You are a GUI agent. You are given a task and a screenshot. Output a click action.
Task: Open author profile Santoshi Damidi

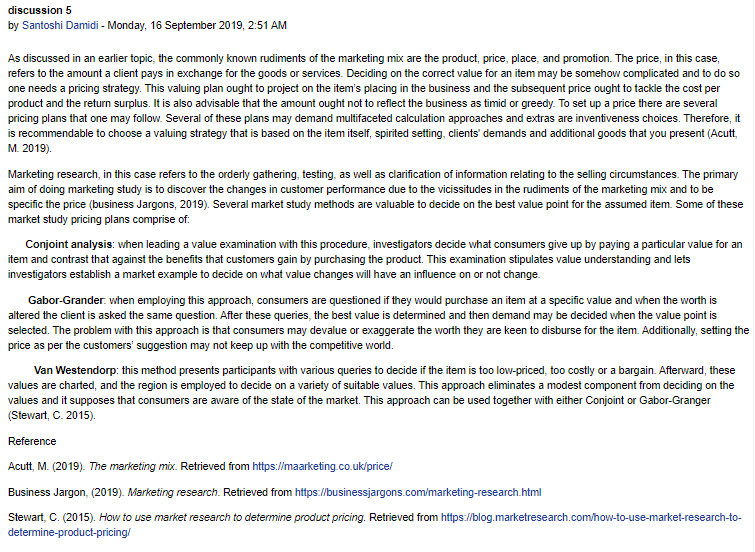click(60, 26)
